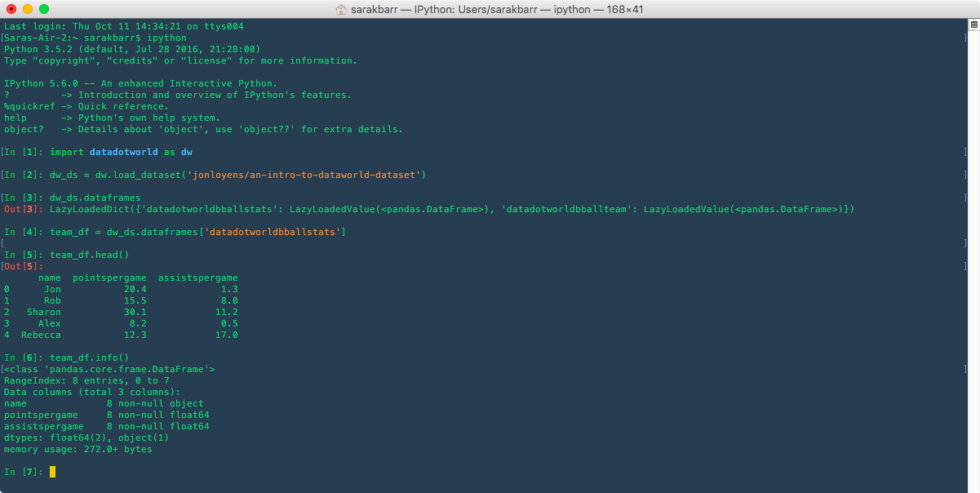Viewport: 980px width, 493px height.
Task: Click the 'memory usage: 272.0+ bytes' line
Action: tap(78, 449)
